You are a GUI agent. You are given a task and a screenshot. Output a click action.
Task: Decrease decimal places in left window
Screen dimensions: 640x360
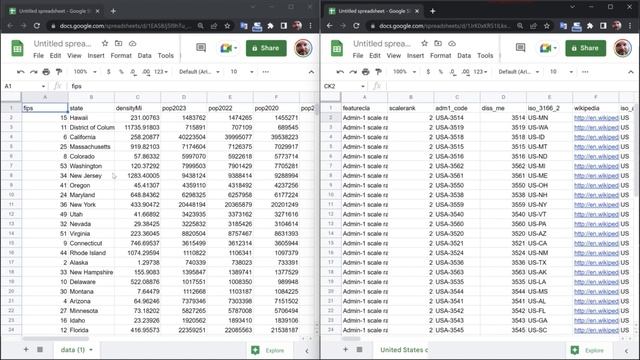(133, 72)
